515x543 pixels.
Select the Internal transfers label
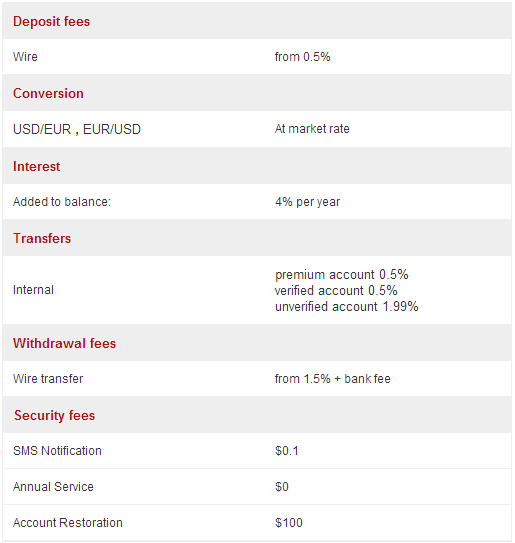[x=33, y=290]
